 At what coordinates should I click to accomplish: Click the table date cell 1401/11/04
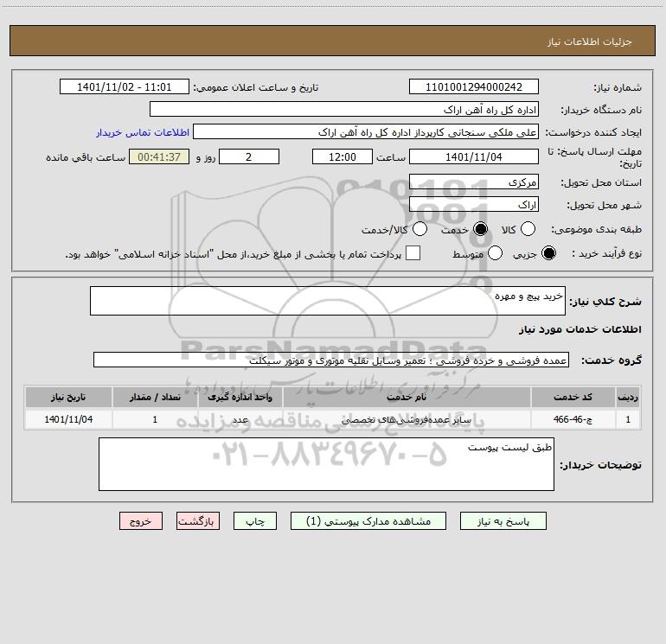point(68,419)
